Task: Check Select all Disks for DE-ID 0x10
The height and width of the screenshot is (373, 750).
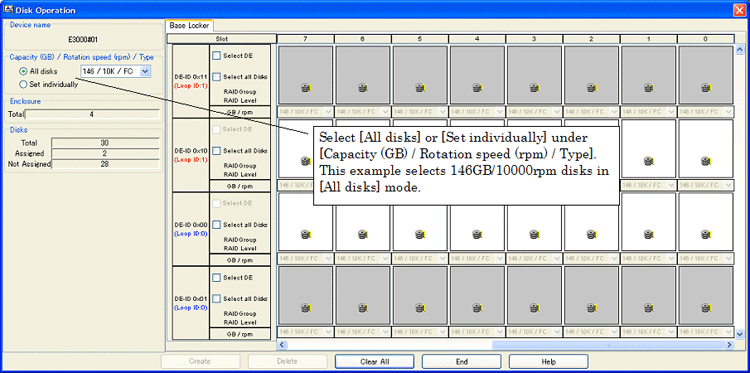Action: pos(217,151)
